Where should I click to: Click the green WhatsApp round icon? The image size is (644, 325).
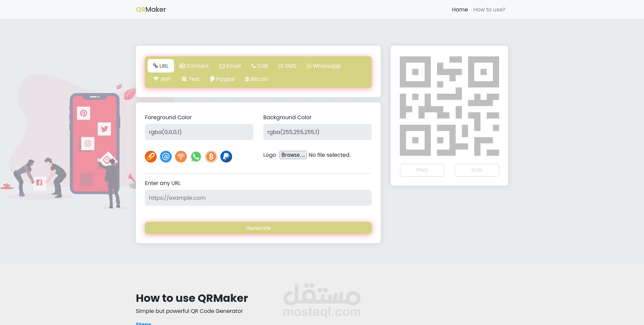[196, 156]
